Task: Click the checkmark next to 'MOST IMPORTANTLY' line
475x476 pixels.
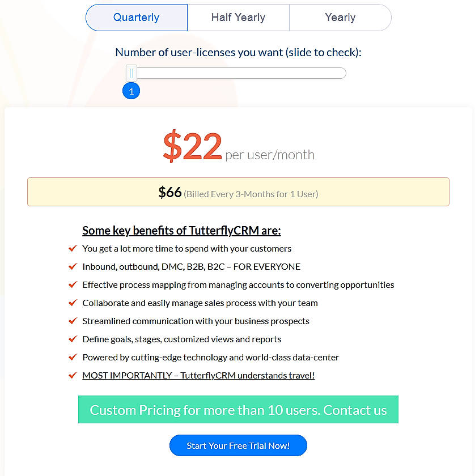Action: click(73, 375)
